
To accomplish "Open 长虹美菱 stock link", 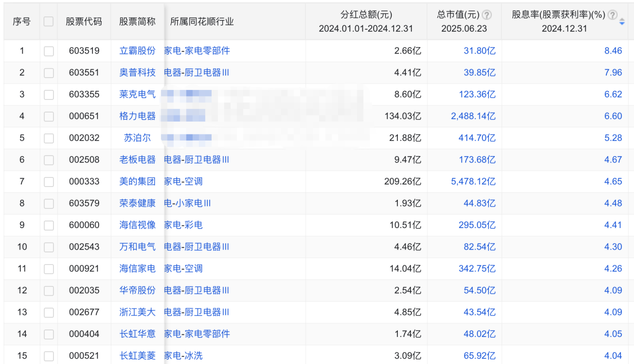I will pos(138,356).
